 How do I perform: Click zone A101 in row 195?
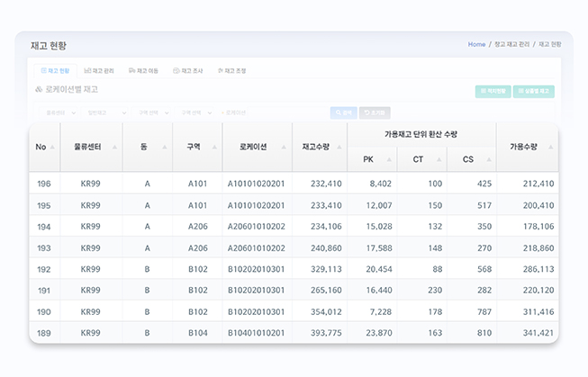197,205
